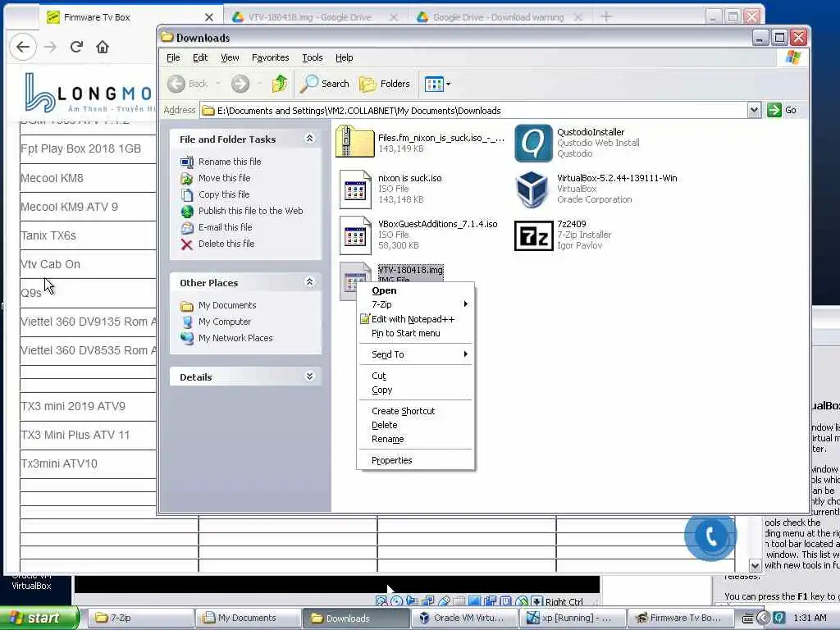This screenshot has height=630, width=840.
Task: Open the Favorites menu
Action: [x=270, y=57]
